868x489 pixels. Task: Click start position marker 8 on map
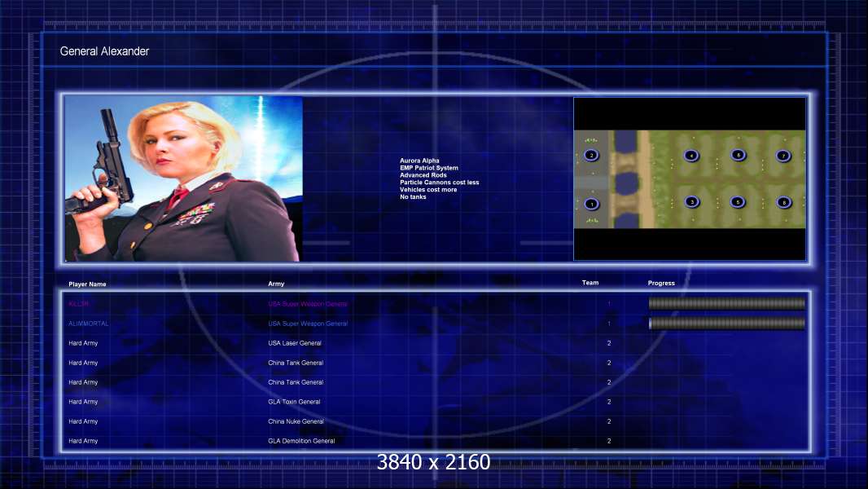[x=783, y=202]
